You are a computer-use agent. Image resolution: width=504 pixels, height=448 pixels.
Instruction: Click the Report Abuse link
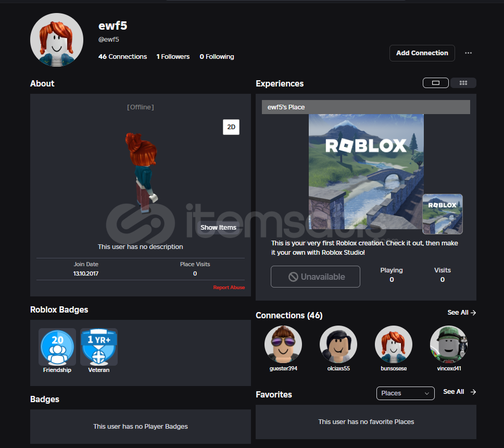tap(229, 288)
